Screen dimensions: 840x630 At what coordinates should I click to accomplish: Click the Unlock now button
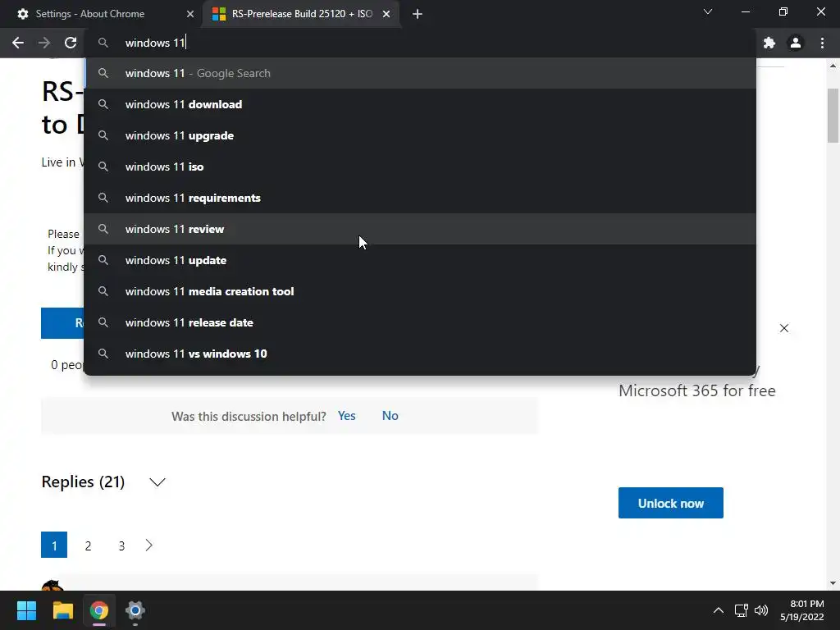(671, 503)
